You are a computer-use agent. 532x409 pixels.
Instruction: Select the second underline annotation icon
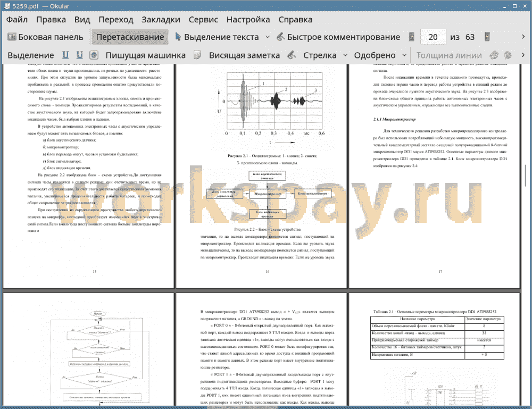click(79, 55)
